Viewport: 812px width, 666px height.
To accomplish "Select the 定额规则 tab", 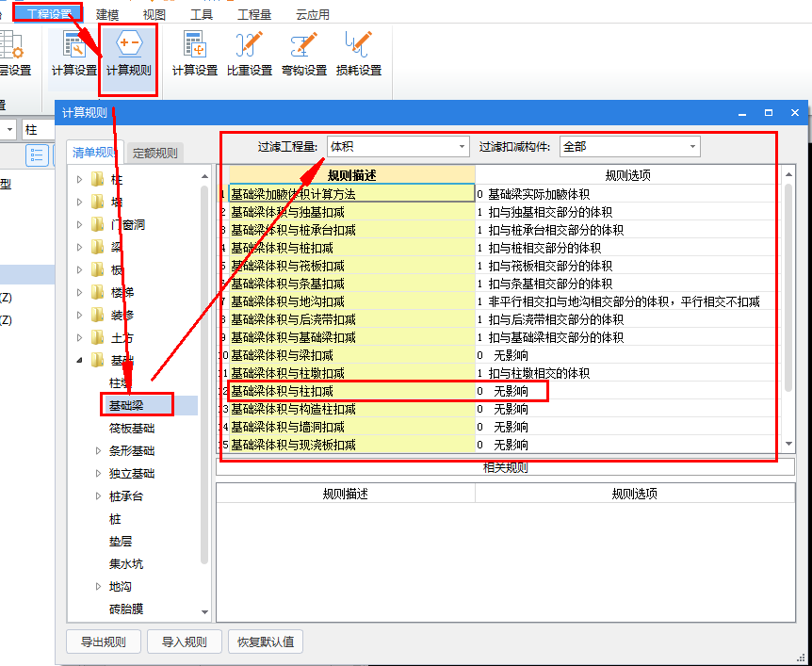I will [x=154, y=153].
